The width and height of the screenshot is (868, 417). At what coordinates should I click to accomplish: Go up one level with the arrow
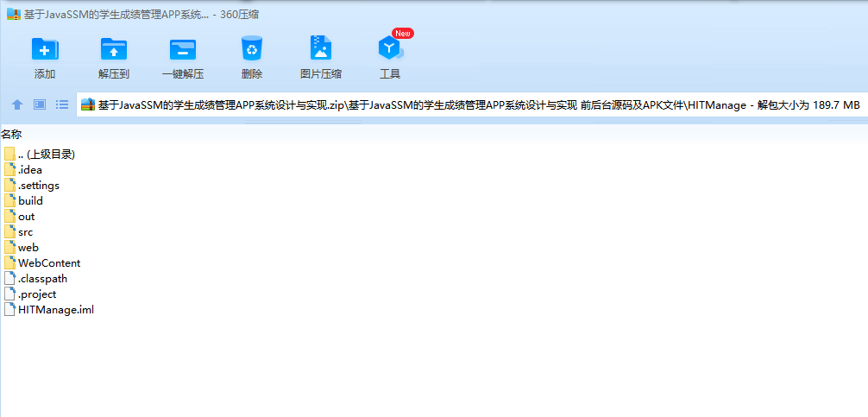point(17,104)
